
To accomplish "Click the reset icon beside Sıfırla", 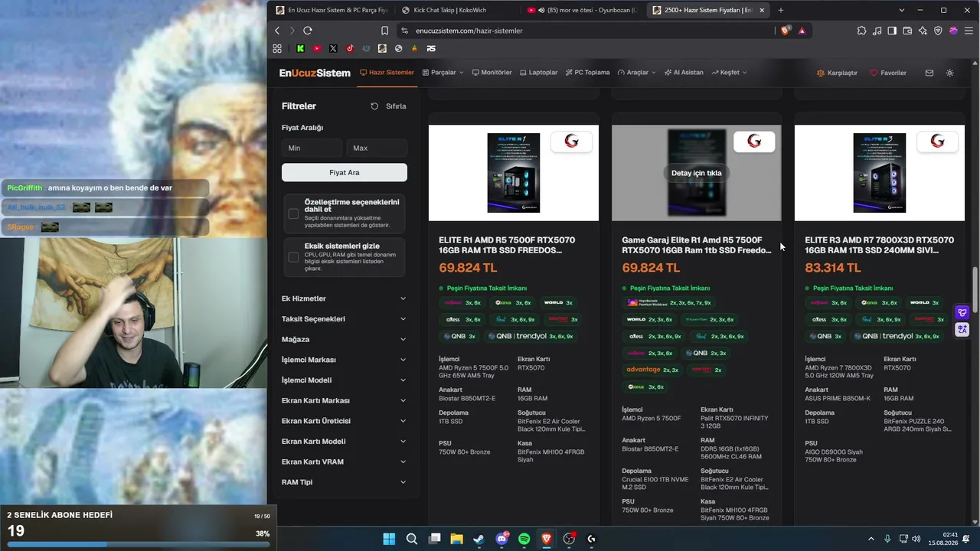I will pos(374,106).
